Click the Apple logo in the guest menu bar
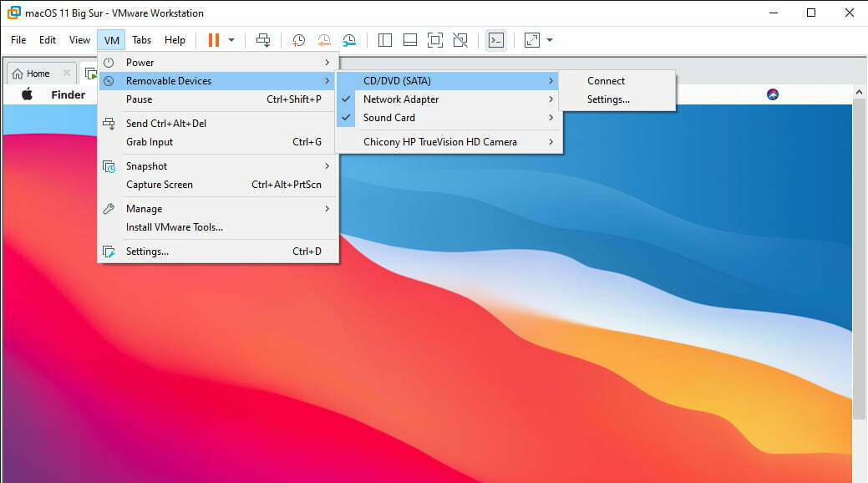 (27, 94)
